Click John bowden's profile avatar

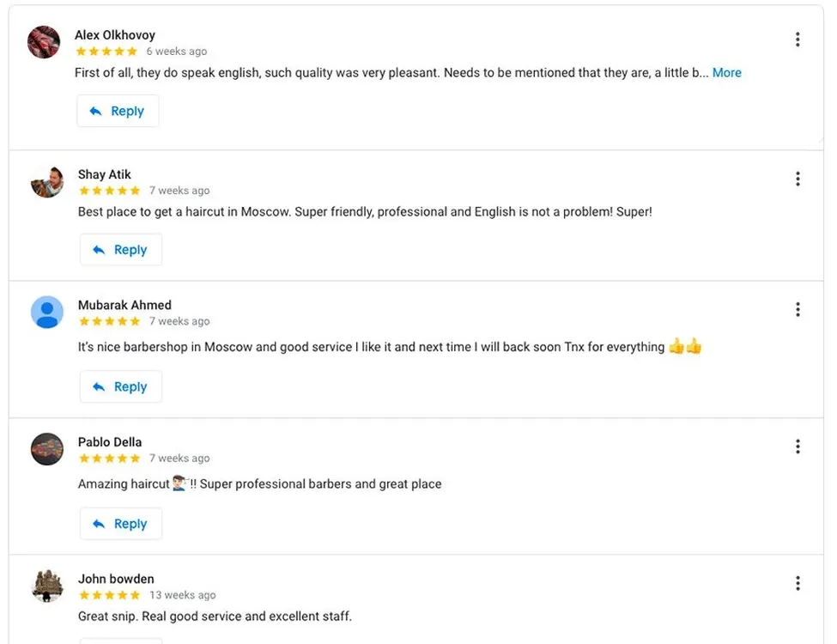(x=47, y=586)
